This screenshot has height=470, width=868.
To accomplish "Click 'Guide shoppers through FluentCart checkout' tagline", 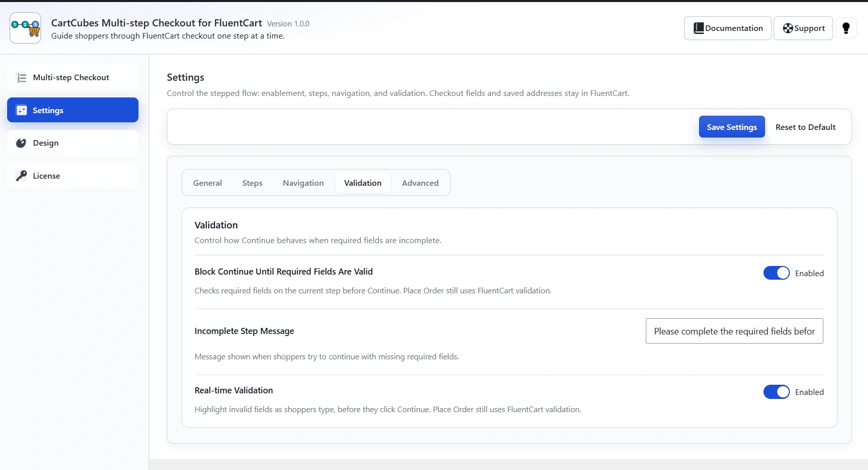I will tap(168, 36).
